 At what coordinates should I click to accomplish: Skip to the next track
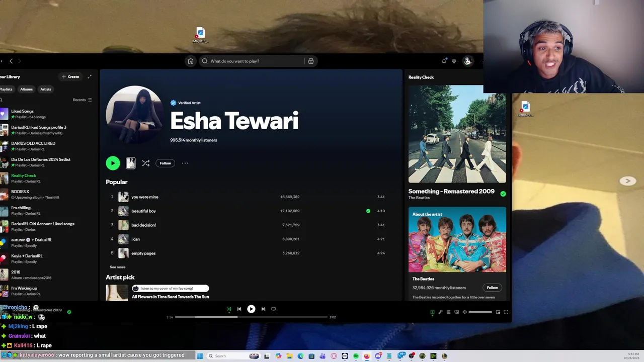(263, 309)
